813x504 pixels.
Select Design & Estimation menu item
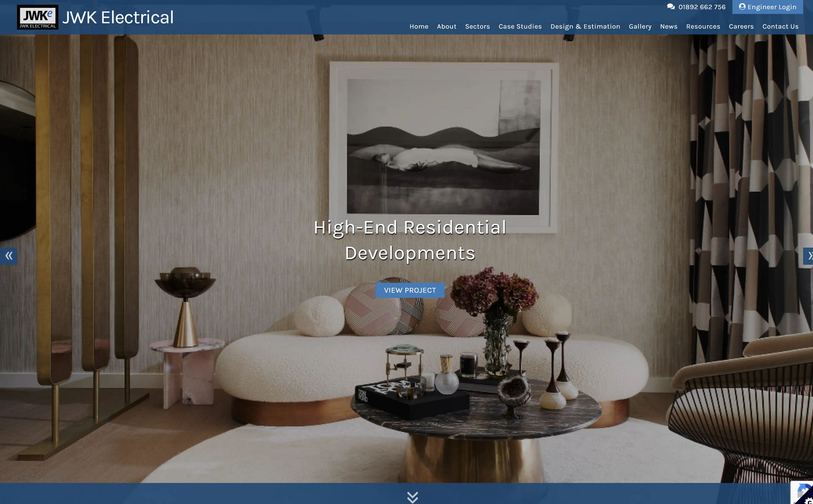tap(585, 27)
